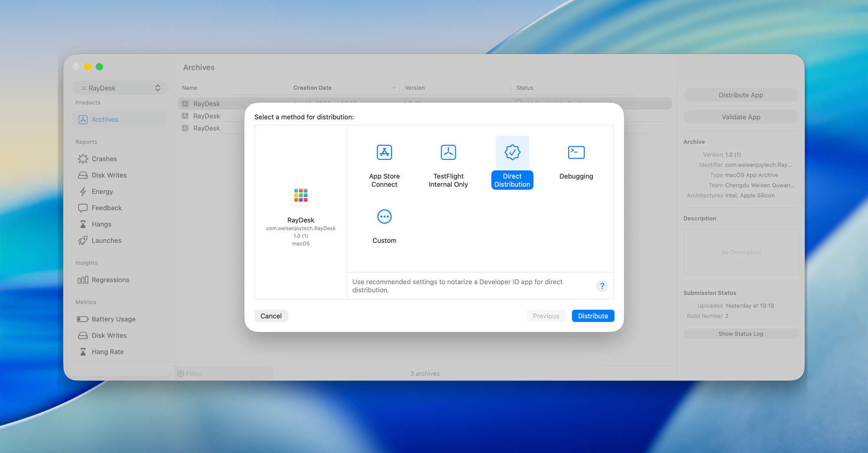Select the App Store Connect distribution icon
Viewport: 868px width, 453px height.
click(x=384, y=152)
